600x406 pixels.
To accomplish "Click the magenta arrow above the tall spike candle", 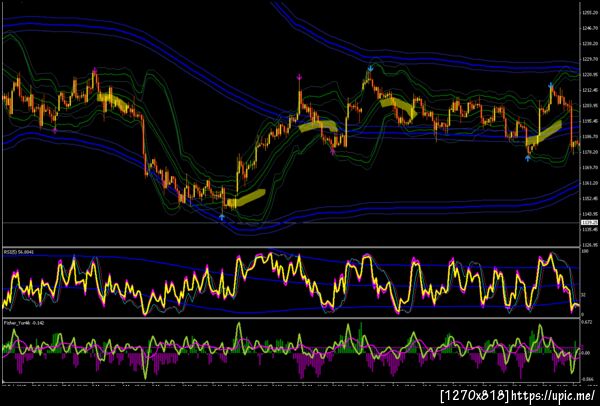I will tap(299, 78).
